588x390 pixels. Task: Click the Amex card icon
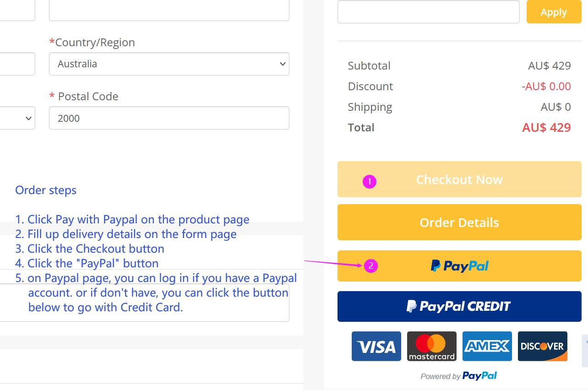tap(487, 346)
